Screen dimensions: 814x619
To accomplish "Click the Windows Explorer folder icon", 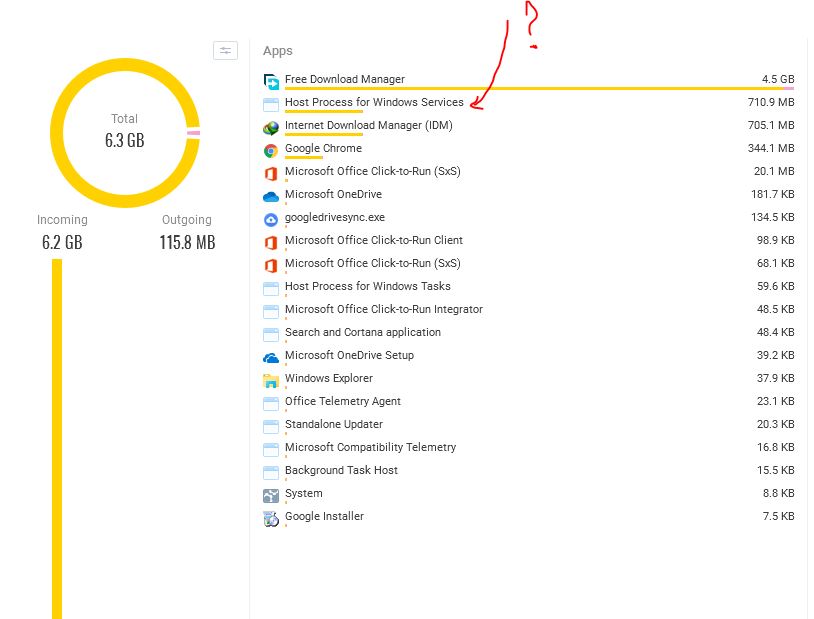I will tap(271, 381).
